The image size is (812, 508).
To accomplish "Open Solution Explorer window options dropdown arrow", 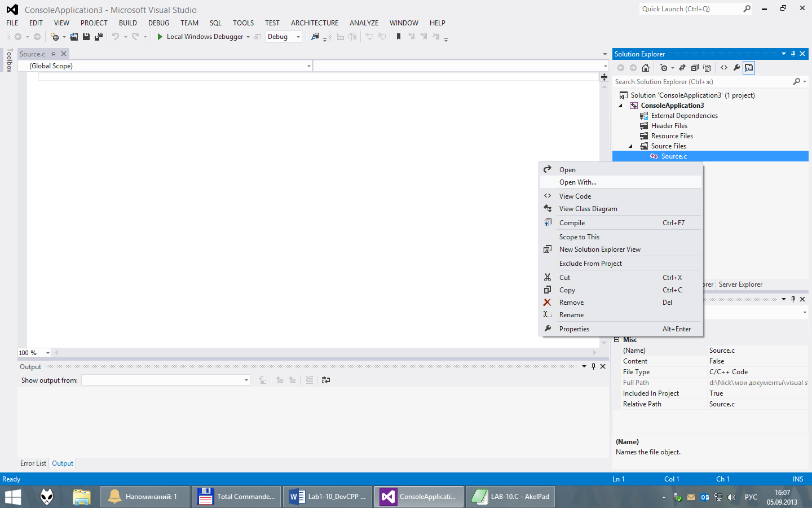I will (783, 54).
